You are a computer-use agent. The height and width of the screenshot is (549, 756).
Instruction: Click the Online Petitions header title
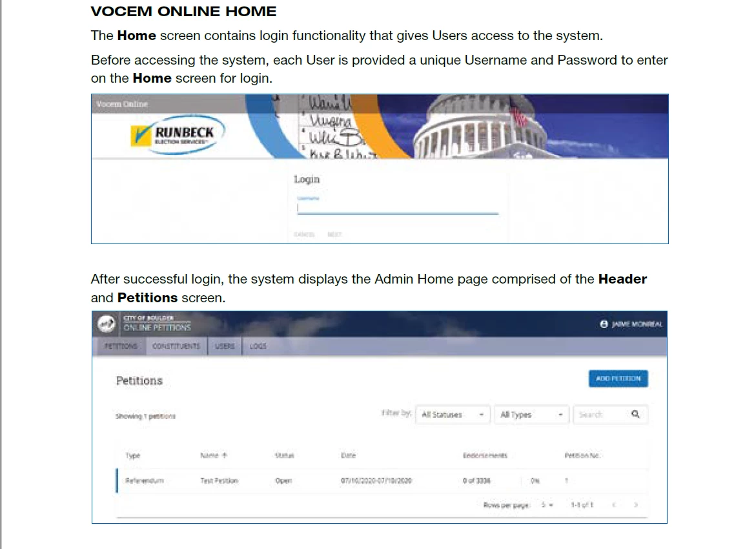coord(157,327)
